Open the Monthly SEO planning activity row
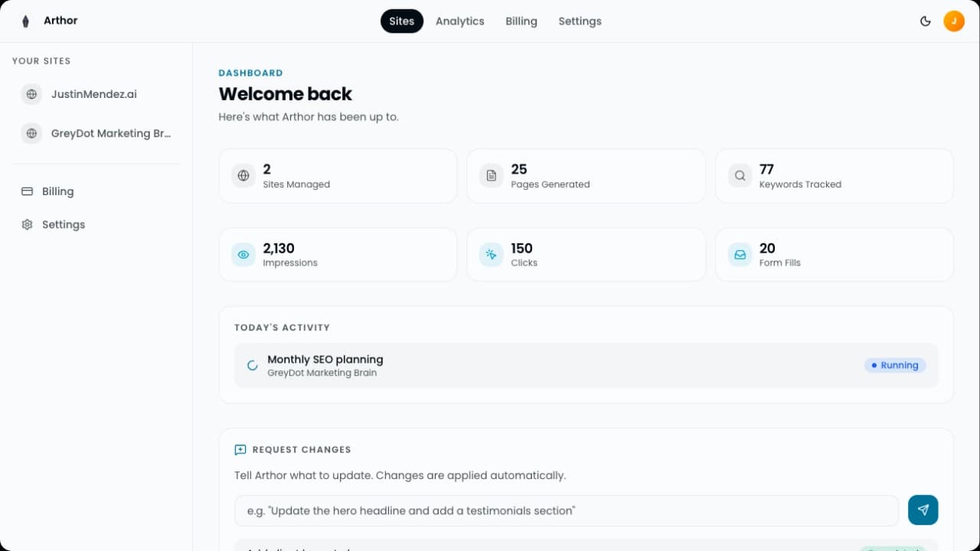The height and width of the screenshot is (551, 980). pyautogui.click(x=586, y=365)
